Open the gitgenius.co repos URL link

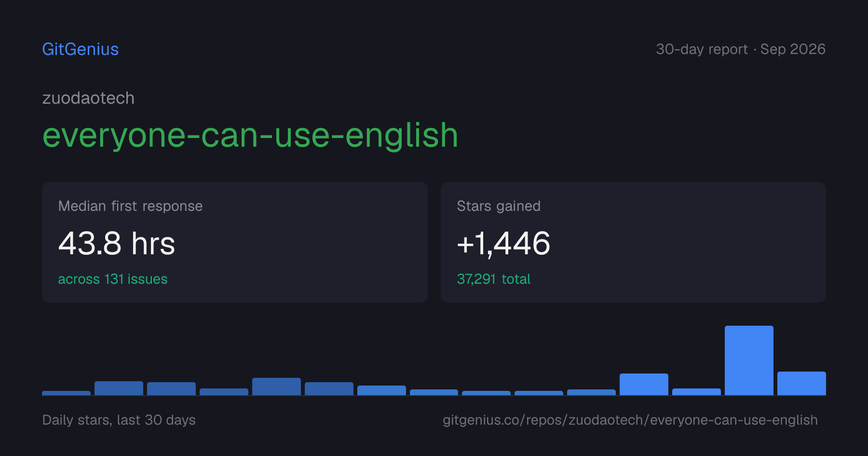click(x=630, y=420)
